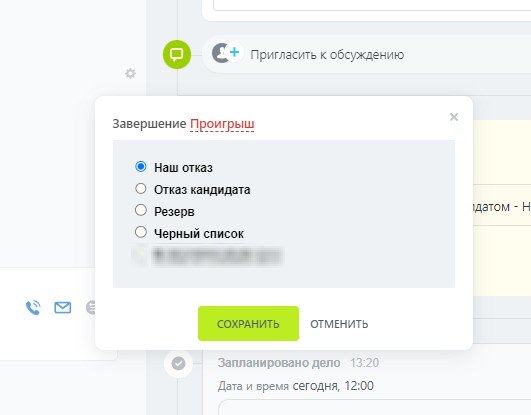Open the gear settings icon
This screenshot has width=531, height=415.
point(130,73)
